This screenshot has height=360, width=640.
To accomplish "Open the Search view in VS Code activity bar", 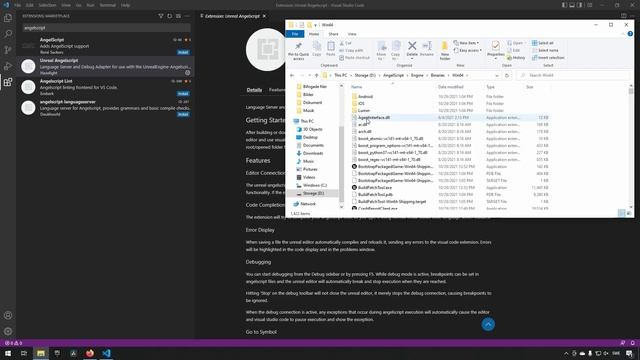I will point(8,34).
